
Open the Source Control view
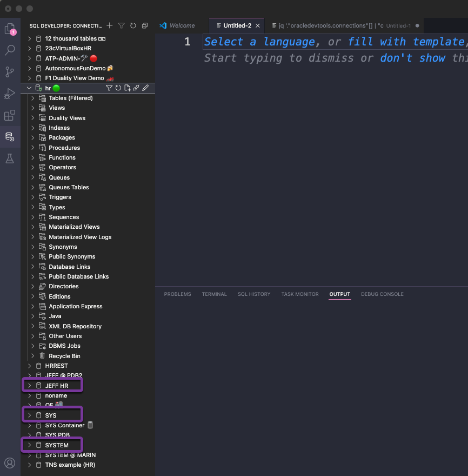(10, 72)
